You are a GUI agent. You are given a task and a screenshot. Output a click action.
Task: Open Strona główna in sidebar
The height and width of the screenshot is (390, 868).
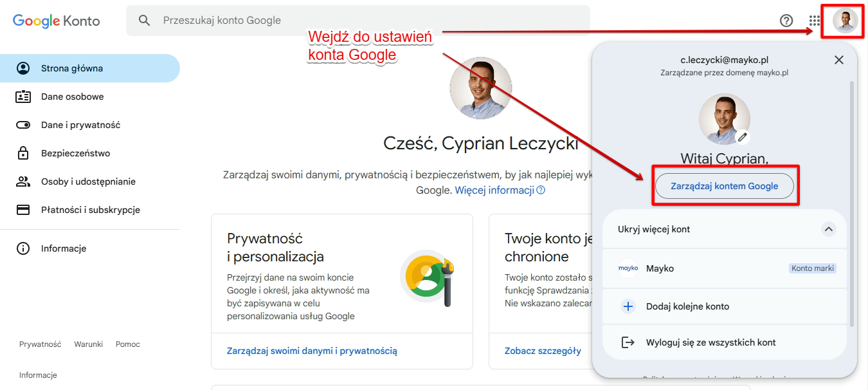click(90, 68)
